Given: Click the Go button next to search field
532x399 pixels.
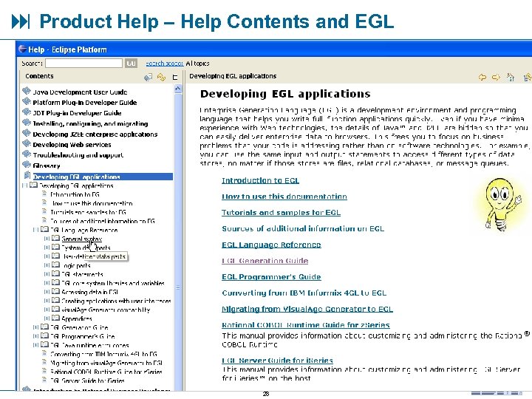Looking at the screenshot, I should 131,63.
